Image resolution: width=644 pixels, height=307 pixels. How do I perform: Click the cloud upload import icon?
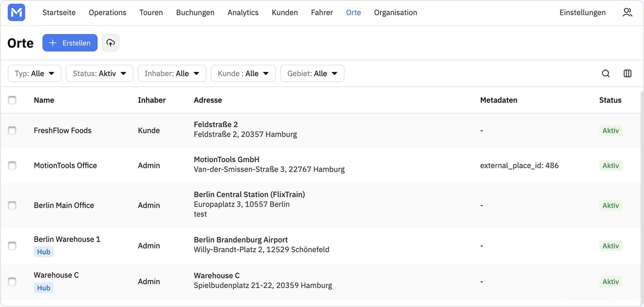[x=110, y=43]
